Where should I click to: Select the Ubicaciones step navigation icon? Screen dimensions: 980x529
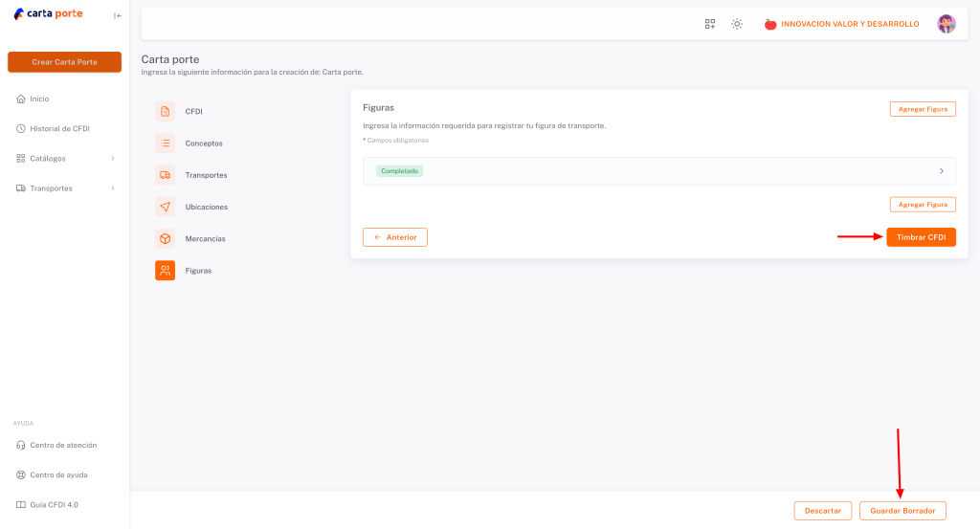[165, 207]
